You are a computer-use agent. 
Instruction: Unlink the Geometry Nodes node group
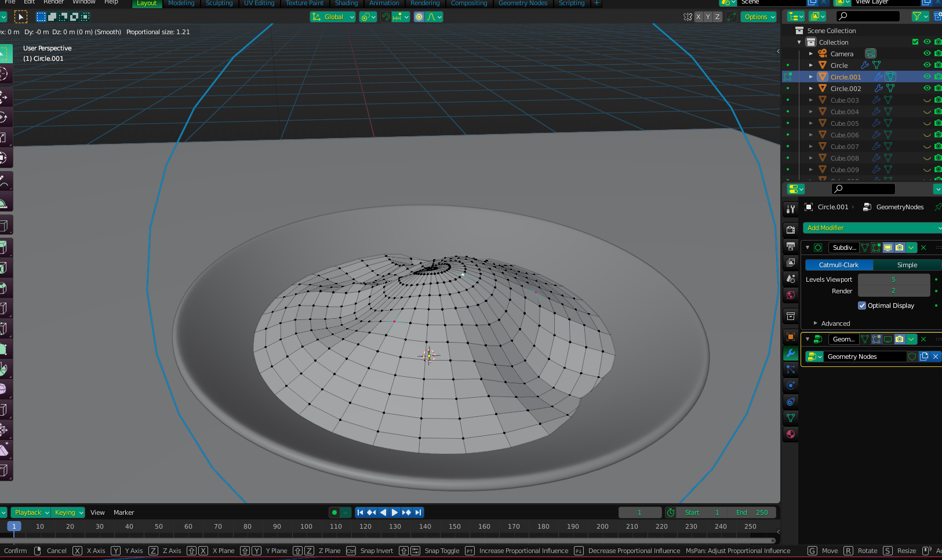(936, 357)
